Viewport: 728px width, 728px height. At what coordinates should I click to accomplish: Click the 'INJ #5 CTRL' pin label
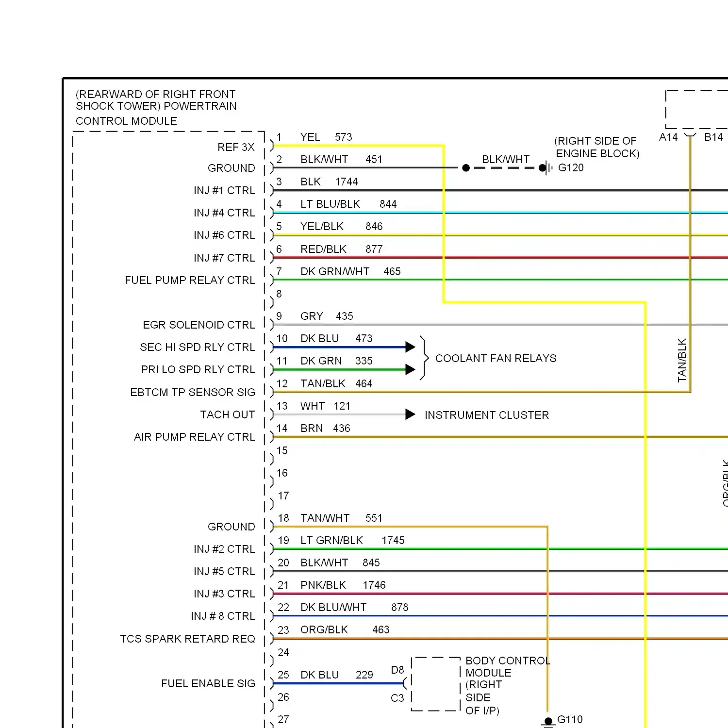point(224,572)
